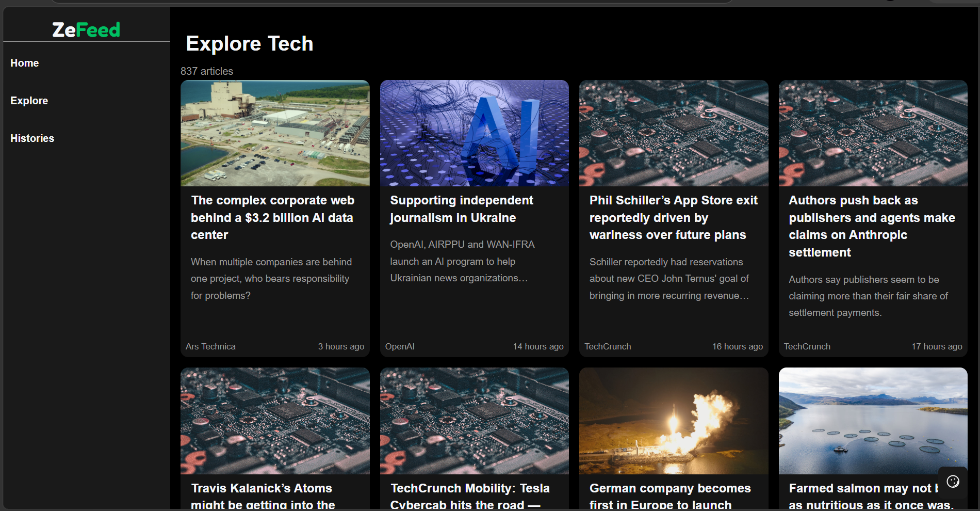
Task: Click TechCrunch source under Authors article
Action: point(807,346)
